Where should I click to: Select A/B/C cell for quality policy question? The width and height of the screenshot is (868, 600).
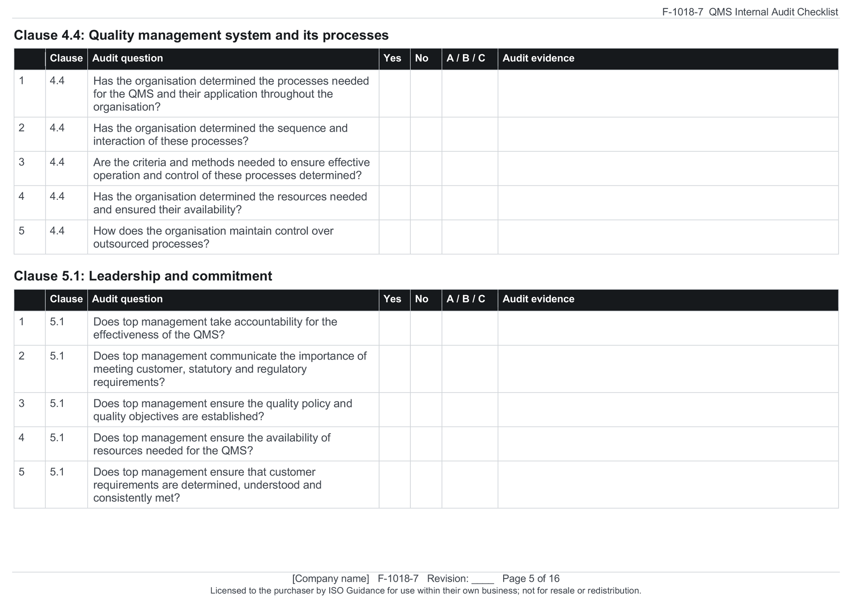pyautogui.click(x=470, y=410)
